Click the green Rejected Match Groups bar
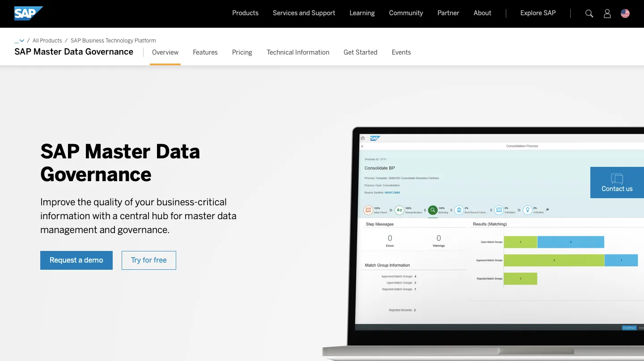Image resolution: width=644 pixels, height=361 pixels. click(521, 279)
